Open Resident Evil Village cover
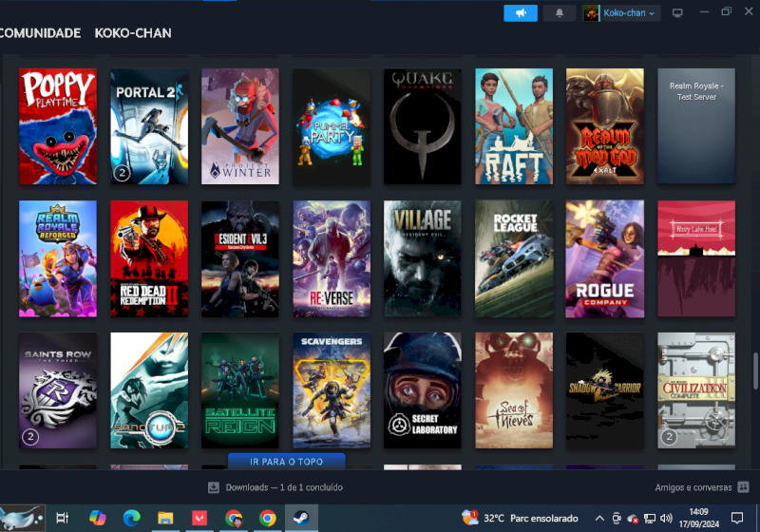 [423, 258]
